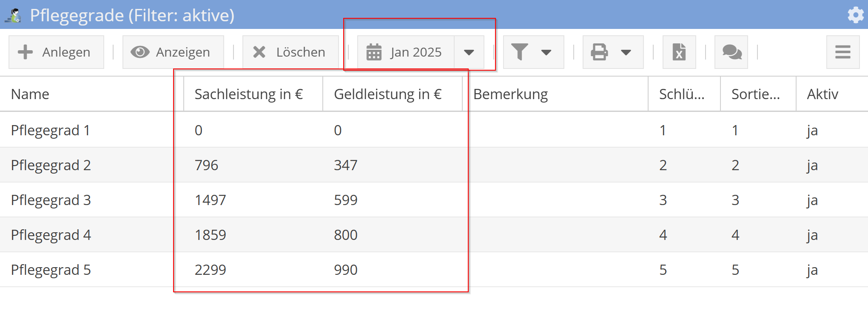Open the comments speech-bubble icon
Image resolution: width=868 pixels, height=328 pixels.
click(731, 52)
